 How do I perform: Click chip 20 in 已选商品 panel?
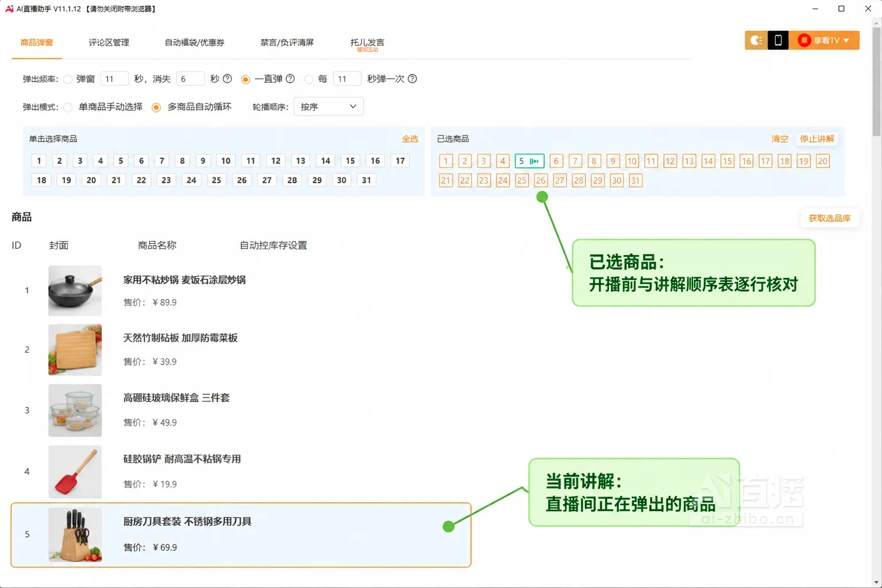(823, 161)
